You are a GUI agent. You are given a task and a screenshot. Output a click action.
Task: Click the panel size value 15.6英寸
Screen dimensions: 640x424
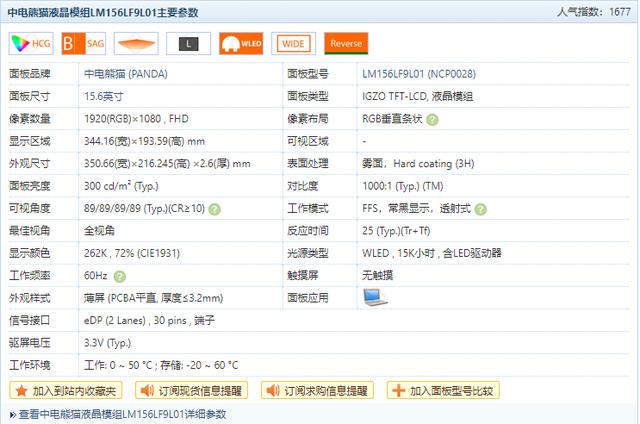click(104, 96)
